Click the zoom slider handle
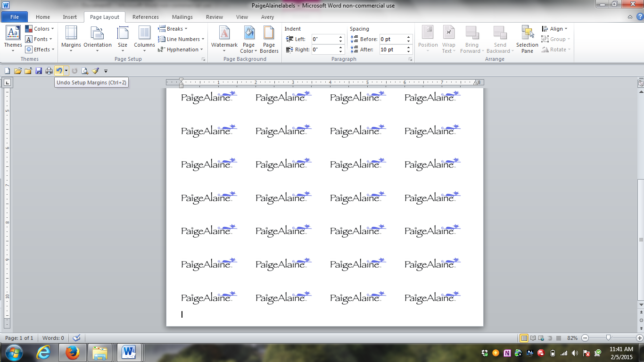Viewport: 644px width, 362px height. [x=609, y=338]
